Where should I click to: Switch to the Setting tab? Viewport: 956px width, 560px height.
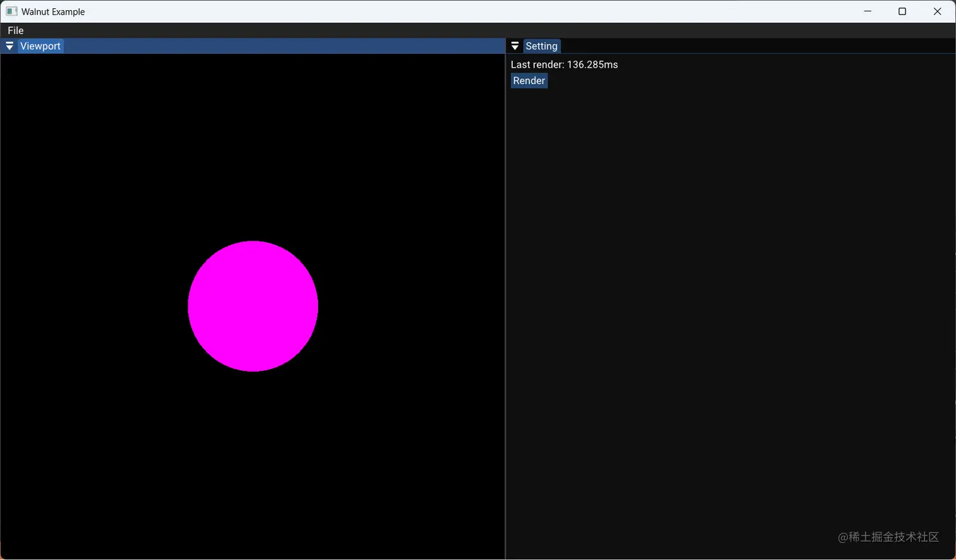click(x=542, y=46)
